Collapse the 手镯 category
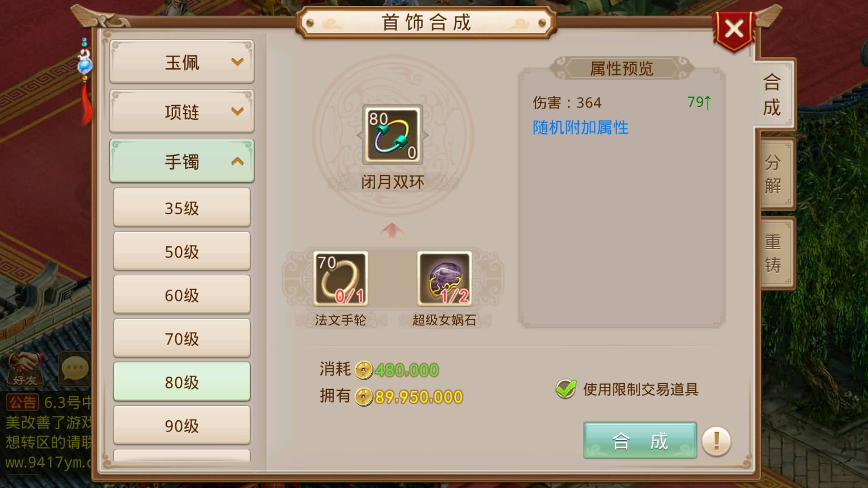 pyautogui.click(x=182, y=161)
